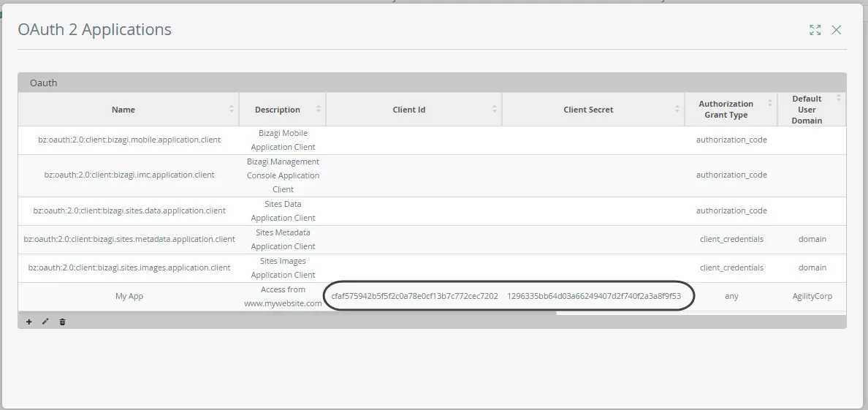Click the Name column header label
The height and width of the screenshot is (410, 868).
coord(123,110)
